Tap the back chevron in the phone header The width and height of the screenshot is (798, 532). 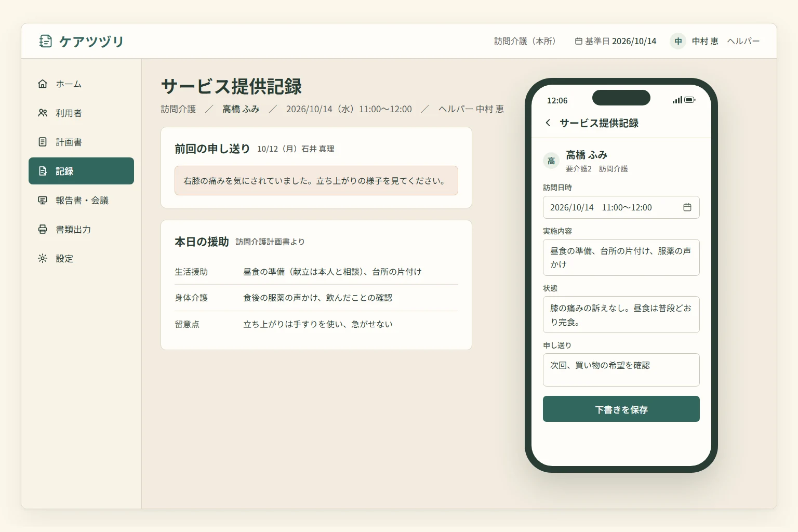click(548, 123)
